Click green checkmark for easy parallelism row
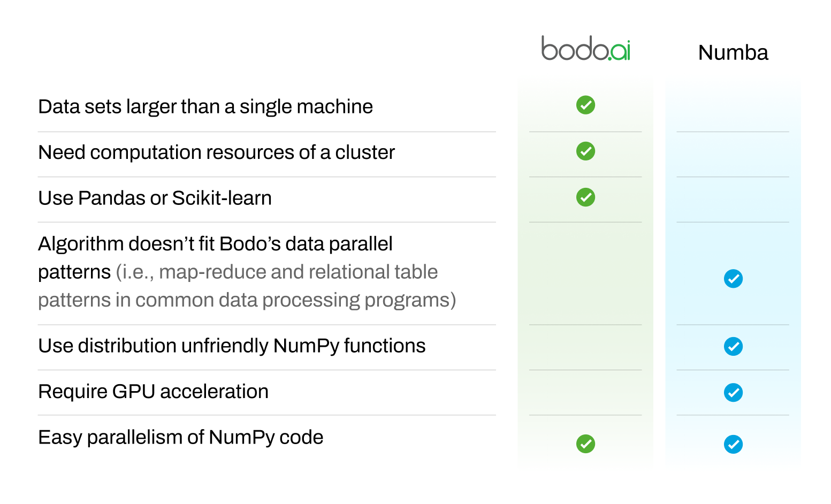Screen dimensions: 831x504 click(x=585, y=444)
